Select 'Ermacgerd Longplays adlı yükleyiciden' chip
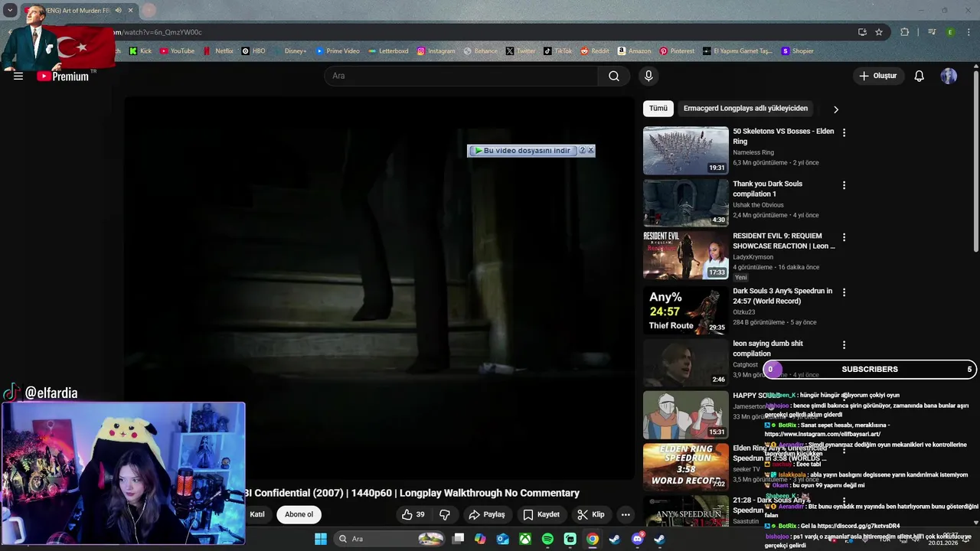 pyautogui.click(x=746, y=109)
